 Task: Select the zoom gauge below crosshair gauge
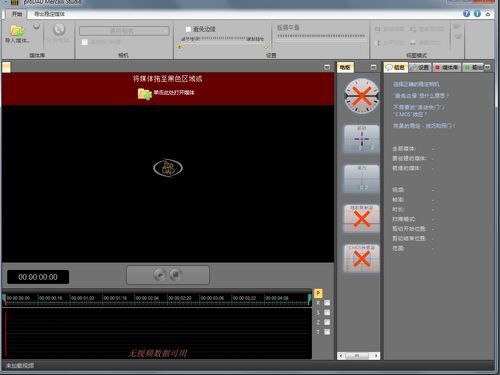362,179
